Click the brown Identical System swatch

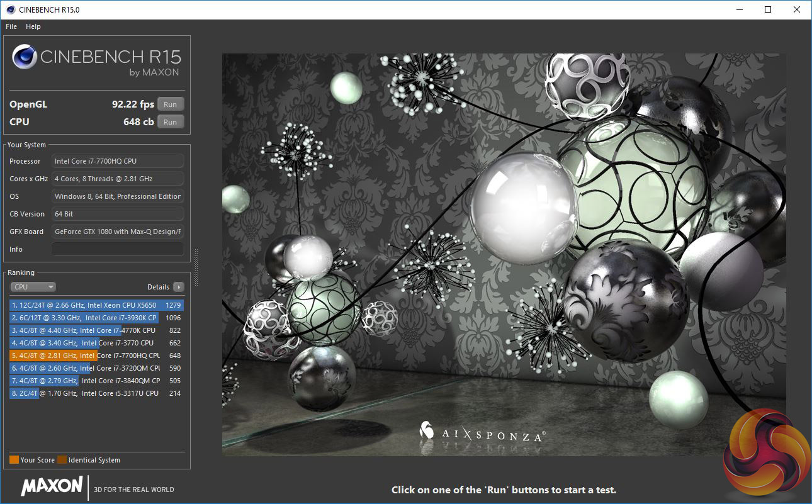[62, 460]
